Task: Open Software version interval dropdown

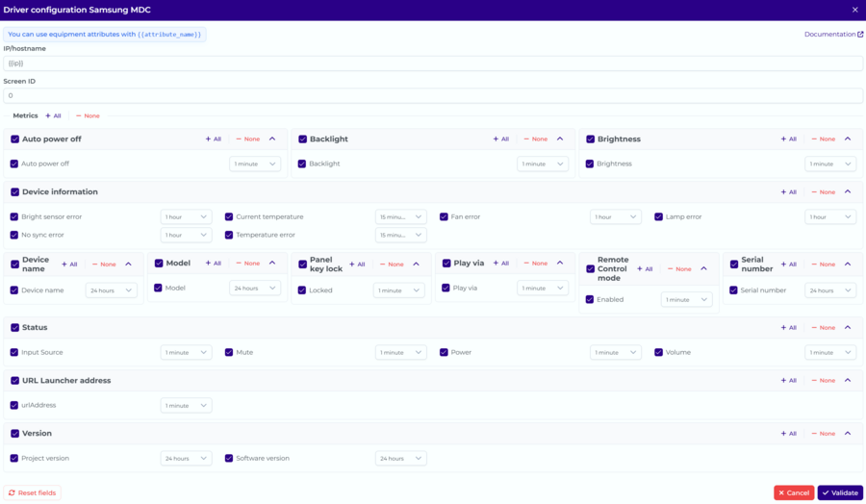Action: click(400, 458)
